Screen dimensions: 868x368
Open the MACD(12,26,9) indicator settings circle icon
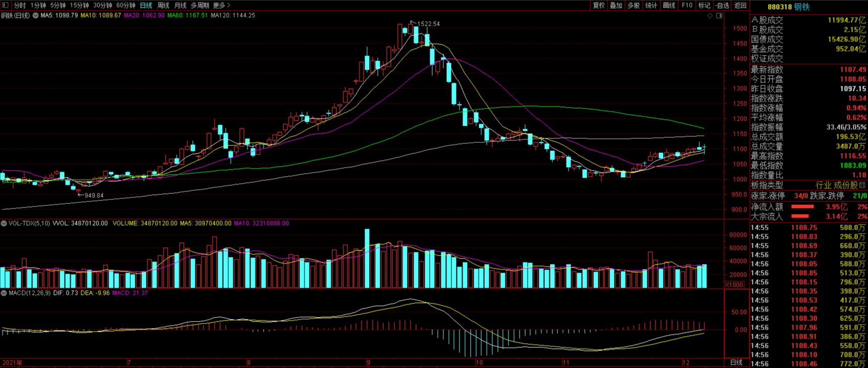click(4, 293)
